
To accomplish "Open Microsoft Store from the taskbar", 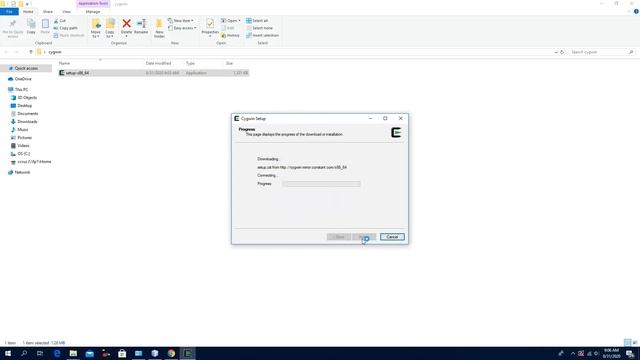I will (x=122, y=353).
